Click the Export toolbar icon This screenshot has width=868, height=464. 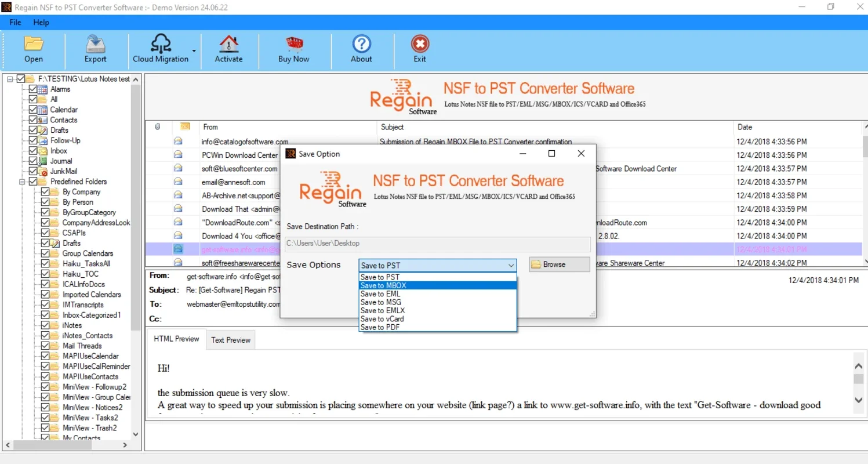pyautogui.click(x=95, y=44)
